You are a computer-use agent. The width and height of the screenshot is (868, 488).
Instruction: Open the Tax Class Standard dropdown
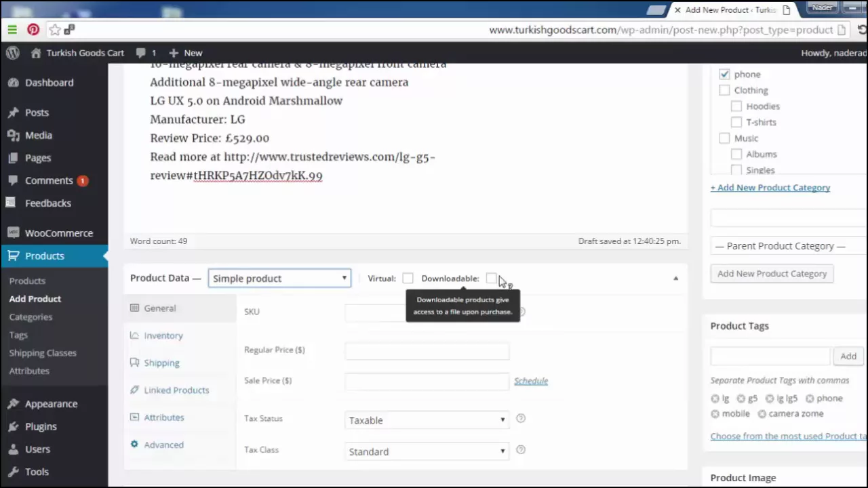point(427,451)
